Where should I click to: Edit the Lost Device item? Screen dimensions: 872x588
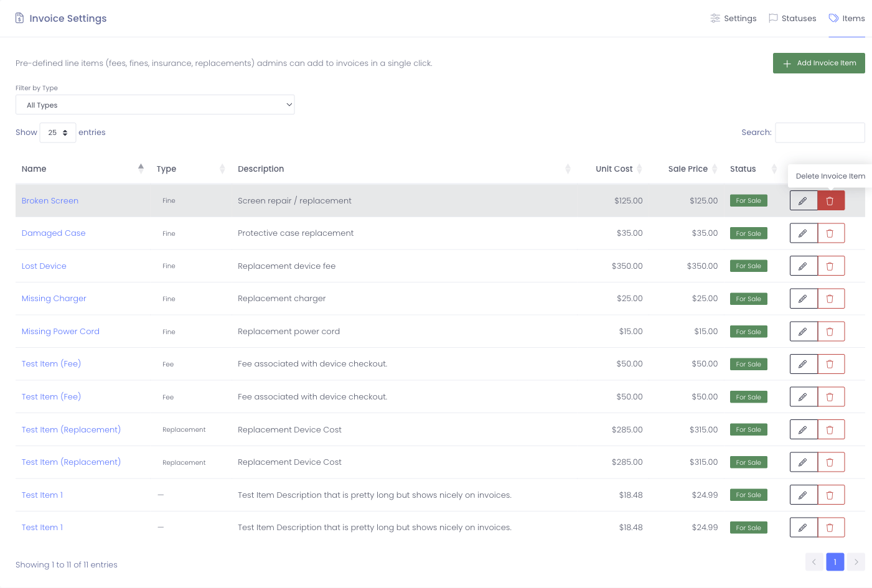(804, 266)
